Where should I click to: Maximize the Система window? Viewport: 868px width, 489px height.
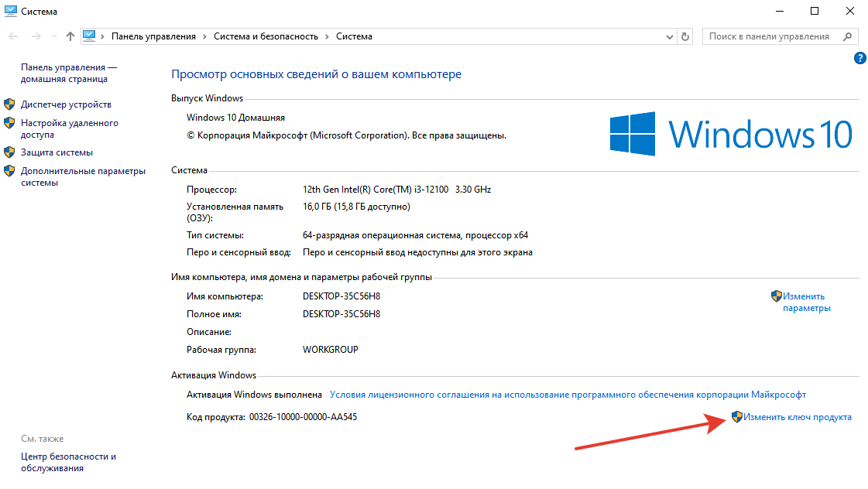coord(815,11)
